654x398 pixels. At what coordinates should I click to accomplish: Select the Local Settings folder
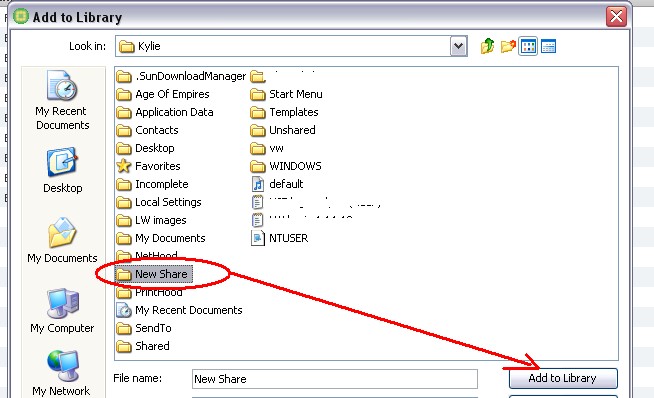point(158,202)
